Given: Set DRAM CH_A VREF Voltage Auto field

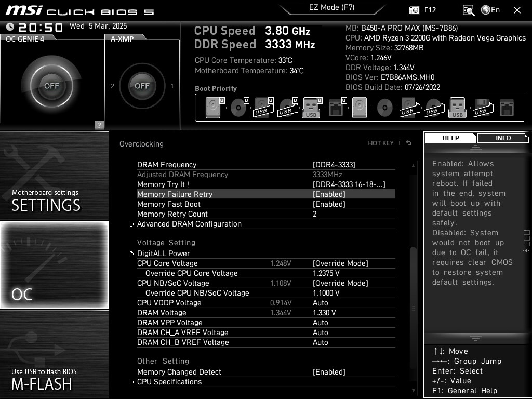Looking at the screenshot, I should (x=320, y=332).
